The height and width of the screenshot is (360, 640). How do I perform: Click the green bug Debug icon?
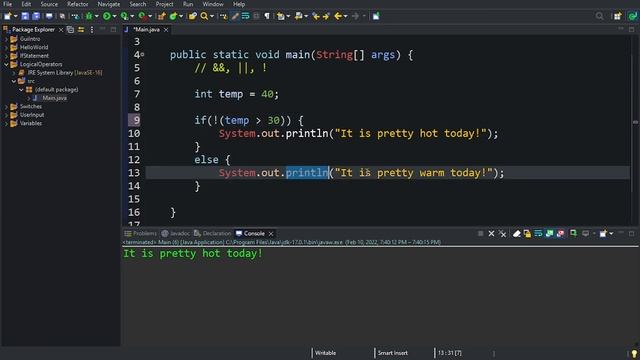click(89, 16)
